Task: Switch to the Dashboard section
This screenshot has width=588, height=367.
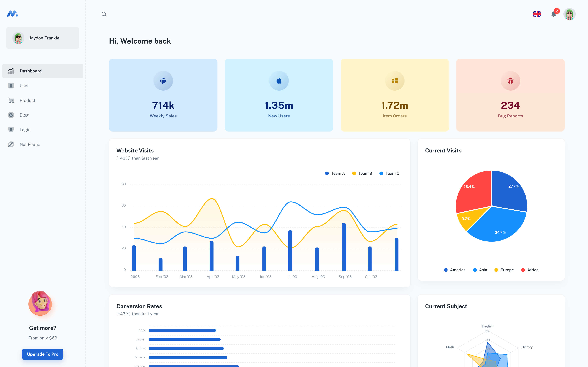Action: pyautogui.click(x=31, y=71)
